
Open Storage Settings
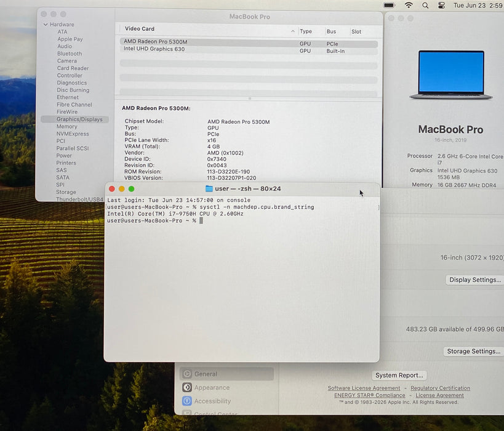point(473,351)
